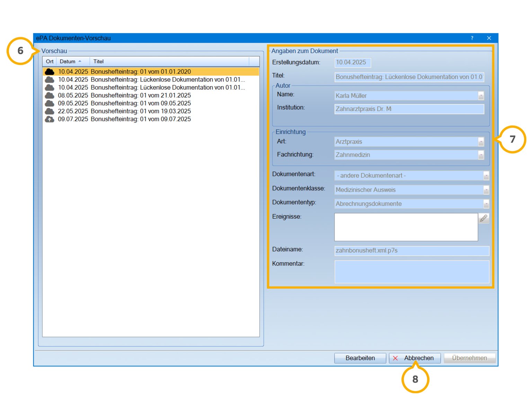532x400 pixels.
Task: Open the Dokumentenart dropdown
Action: point(486,176)
